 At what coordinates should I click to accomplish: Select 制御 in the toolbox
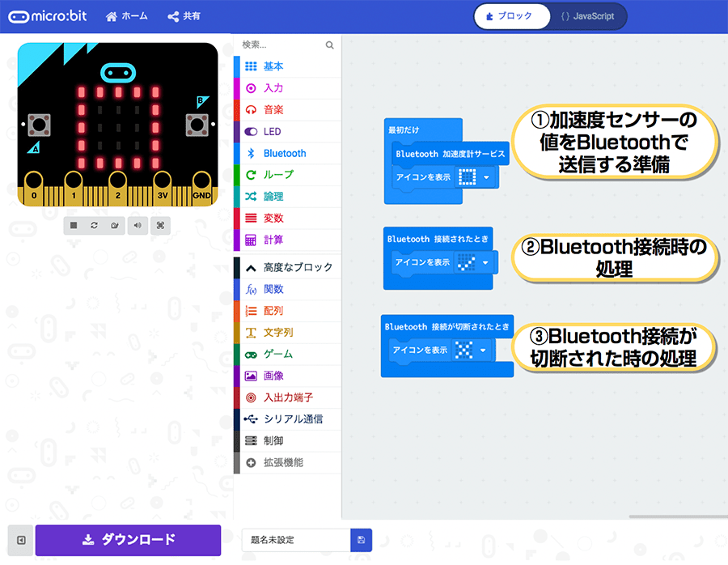coord(287,441)
